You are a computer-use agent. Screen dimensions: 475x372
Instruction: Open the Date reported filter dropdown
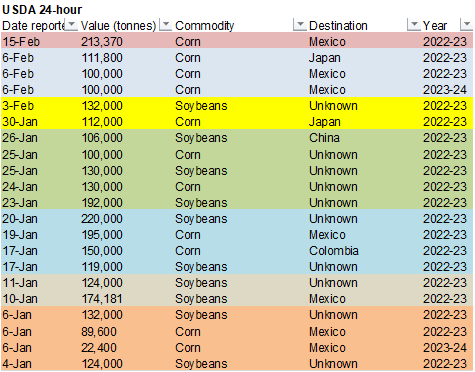[71, 25]
